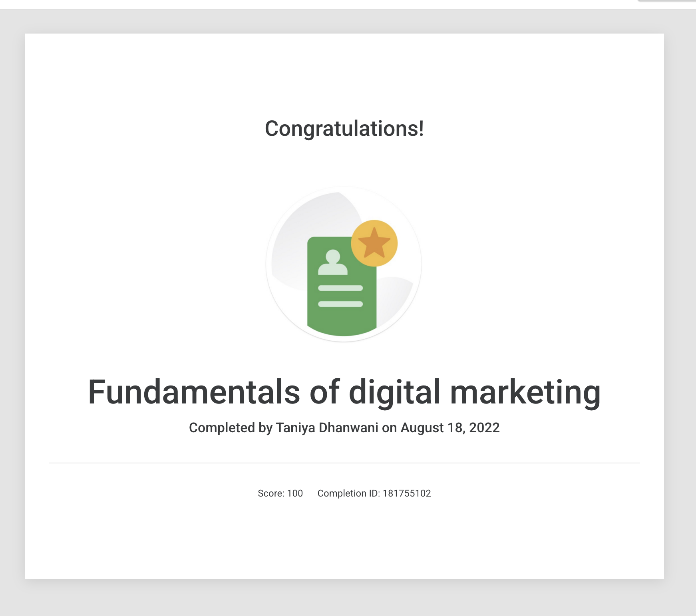696x616 pixels.
Task: Click the Congratulations! heading
Action: click(344, 128)
